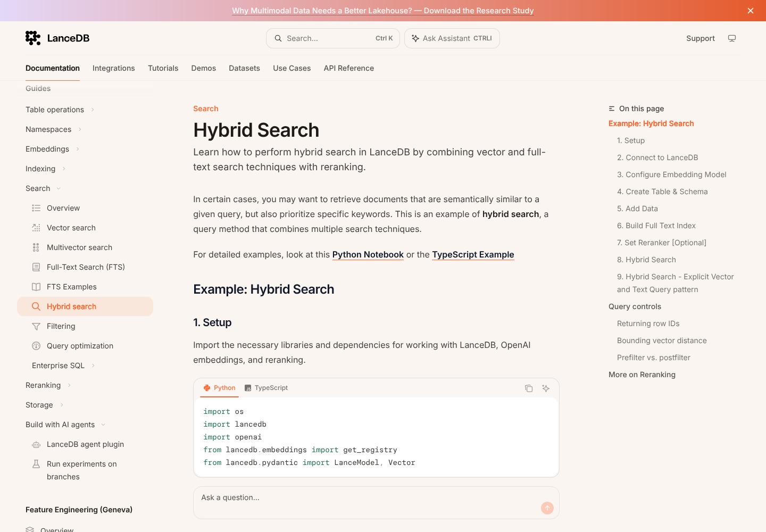Screen dimensions: 766x532
Task: Copy the code block contents
Action: [529, 388]
